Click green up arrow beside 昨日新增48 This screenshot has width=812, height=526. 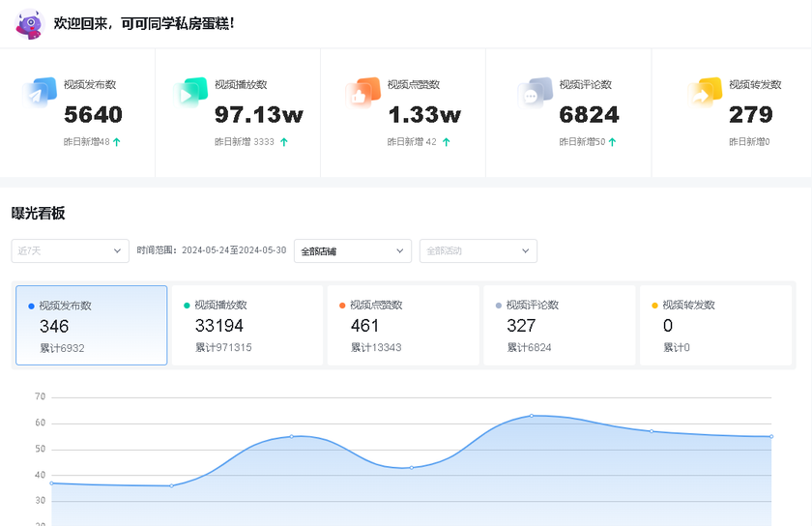[117, 142]
